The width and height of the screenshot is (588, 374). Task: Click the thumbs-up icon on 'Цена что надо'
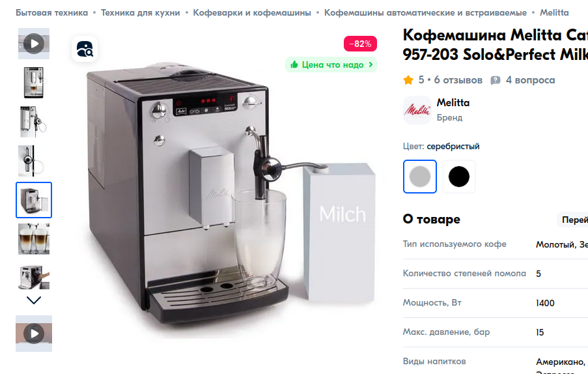pyautogui.click(x=294, y=65)
